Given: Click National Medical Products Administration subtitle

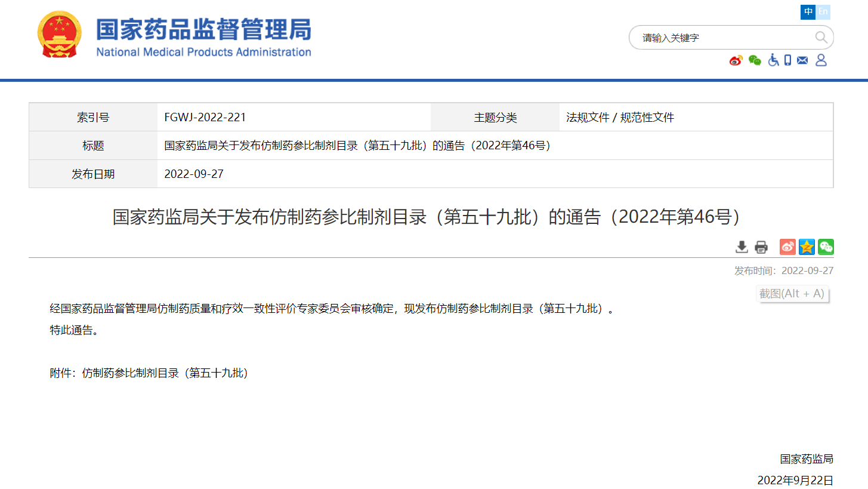Looking at the screenshot, I should click(x=203, y=52).
